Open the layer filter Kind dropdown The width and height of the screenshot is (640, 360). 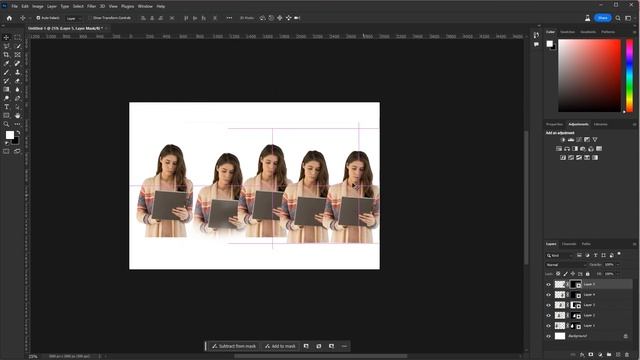[x=560, y=256]
